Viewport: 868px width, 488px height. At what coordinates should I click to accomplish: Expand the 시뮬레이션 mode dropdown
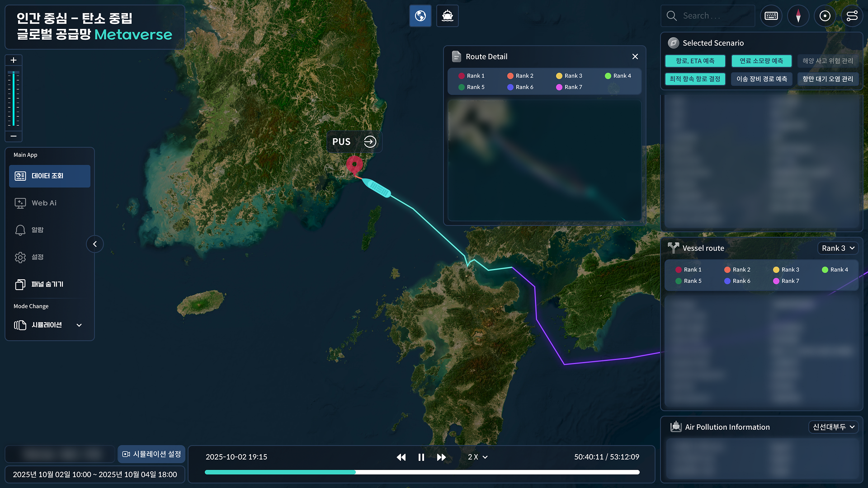tap(50, 325)
